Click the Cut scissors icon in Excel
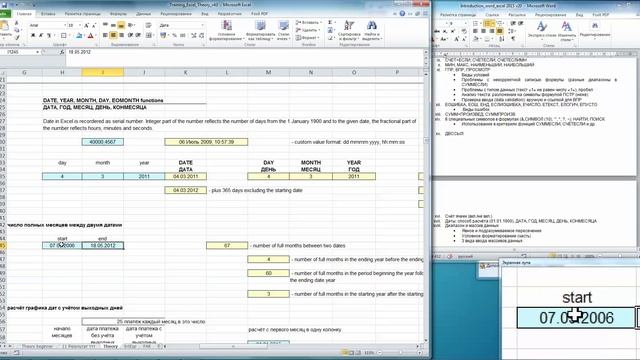640x360 pixels. pos(16,24)
